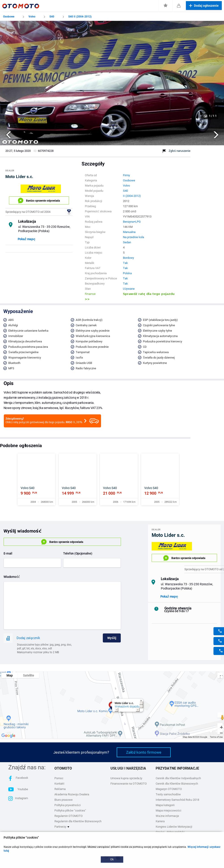Image resolution: width=224 pixels, height=868 pixels.
Task: Click Dodaj załącznik attachment link
Action: (x=28, y=638)
